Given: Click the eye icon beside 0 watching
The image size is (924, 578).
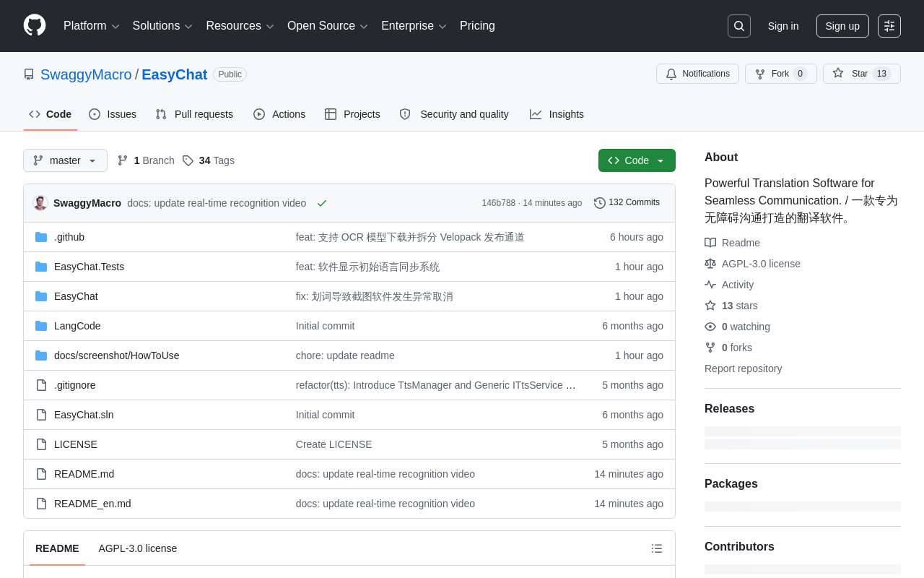Looking at the screenshot, I should (710, 327).
